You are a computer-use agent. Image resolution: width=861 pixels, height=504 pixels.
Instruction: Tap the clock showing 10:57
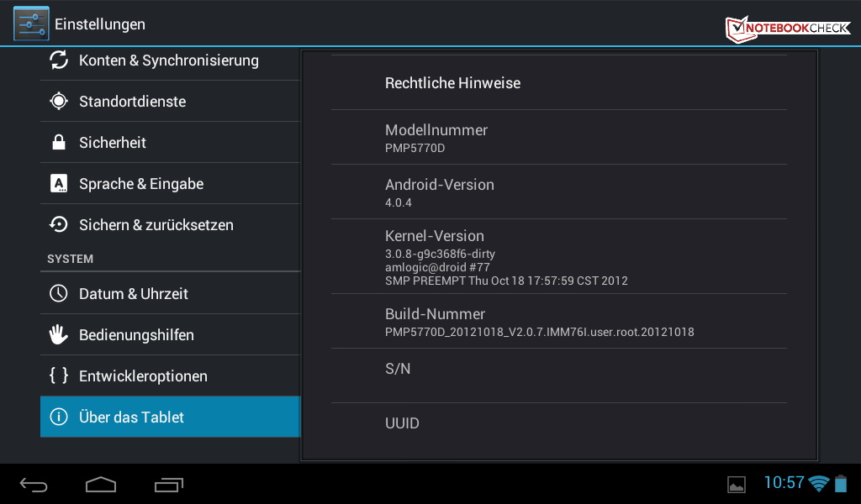[784, 483]
